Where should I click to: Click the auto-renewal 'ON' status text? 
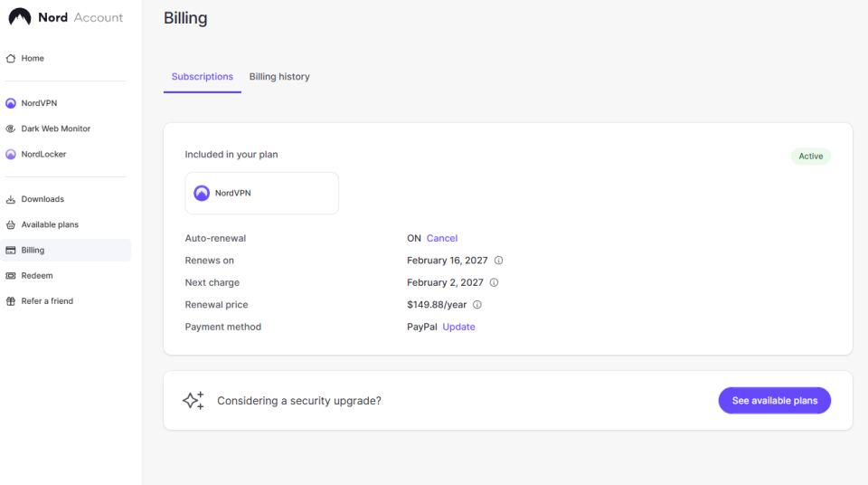pyautogui.click(x=414, y=238)
